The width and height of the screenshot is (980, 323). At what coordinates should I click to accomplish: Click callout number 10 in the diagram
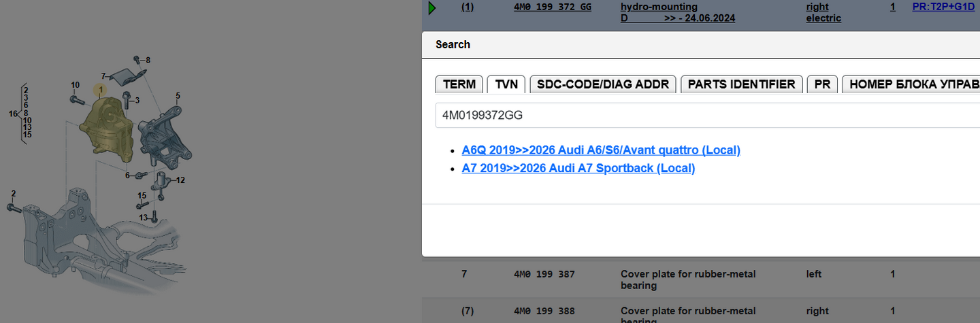point(75,85)
